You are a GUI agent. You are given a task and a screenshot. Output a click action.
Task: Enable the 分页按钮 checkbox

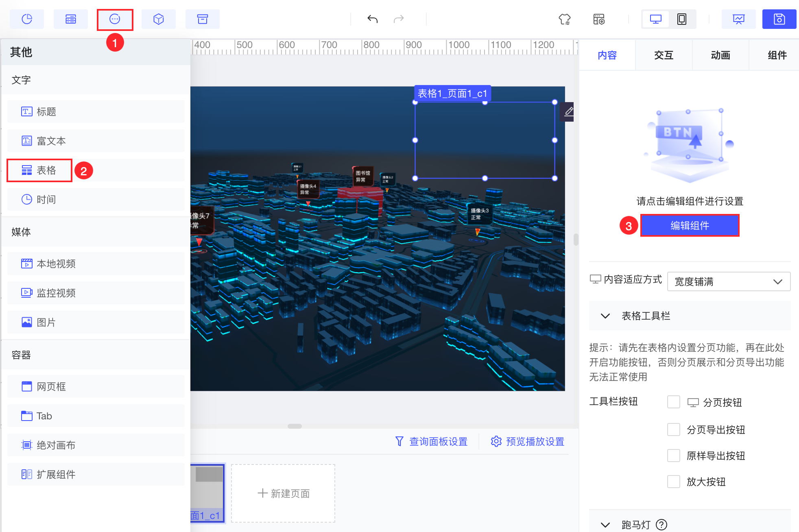point(674,402)
